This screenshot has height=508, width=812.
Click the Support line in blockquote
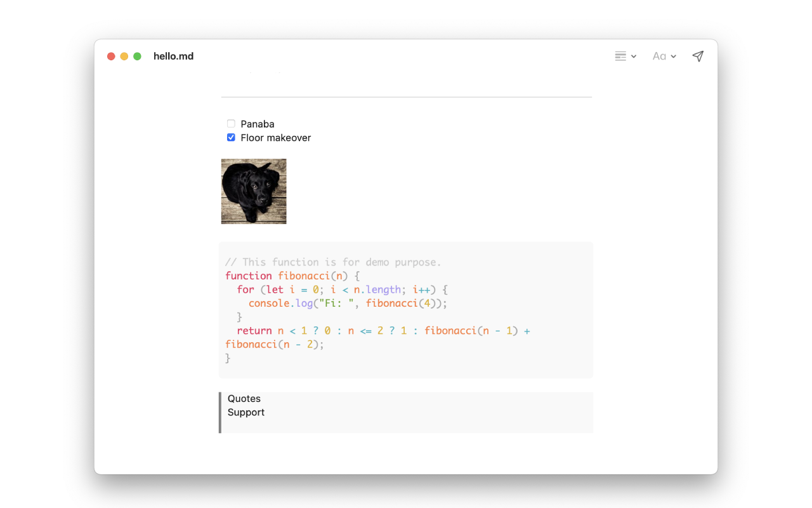(246, 412)
